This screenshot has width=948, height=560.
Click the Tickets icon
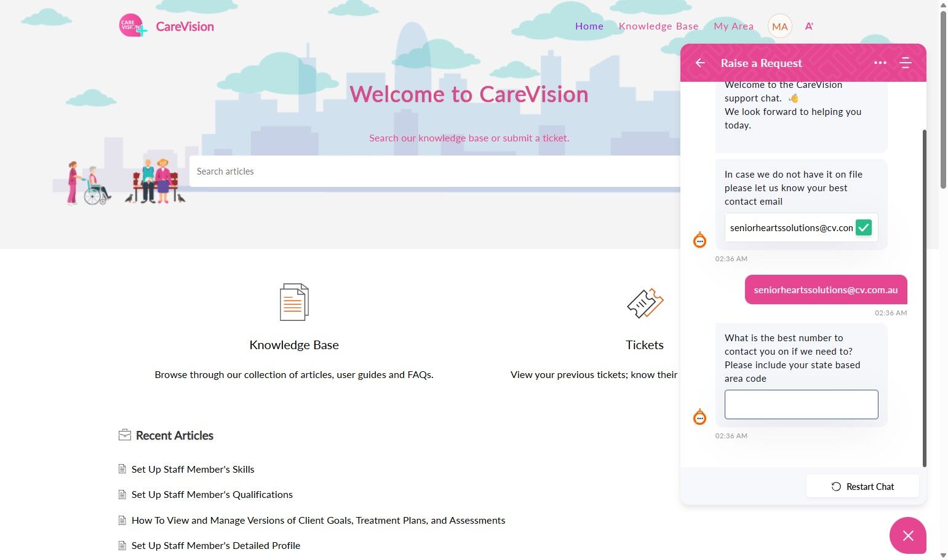(x=645, y=303)
